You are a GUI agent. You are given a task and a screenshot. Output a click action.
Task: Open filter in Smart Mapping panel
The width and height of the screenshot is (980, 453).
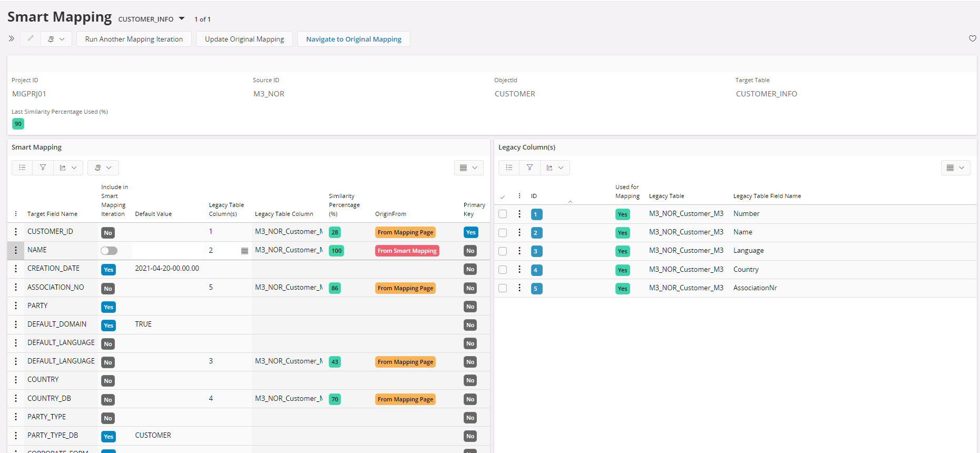(43, 168)
